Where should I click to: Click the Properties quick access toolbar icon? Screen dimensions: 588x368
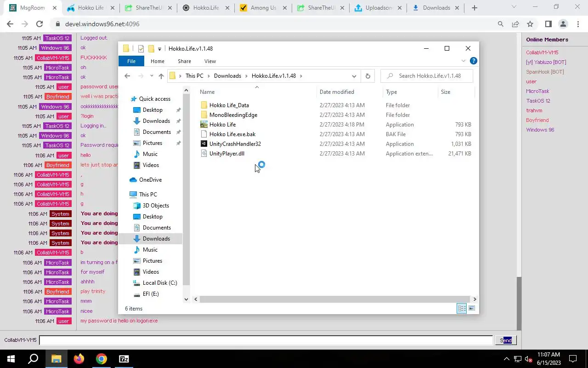tap(141, 49)
